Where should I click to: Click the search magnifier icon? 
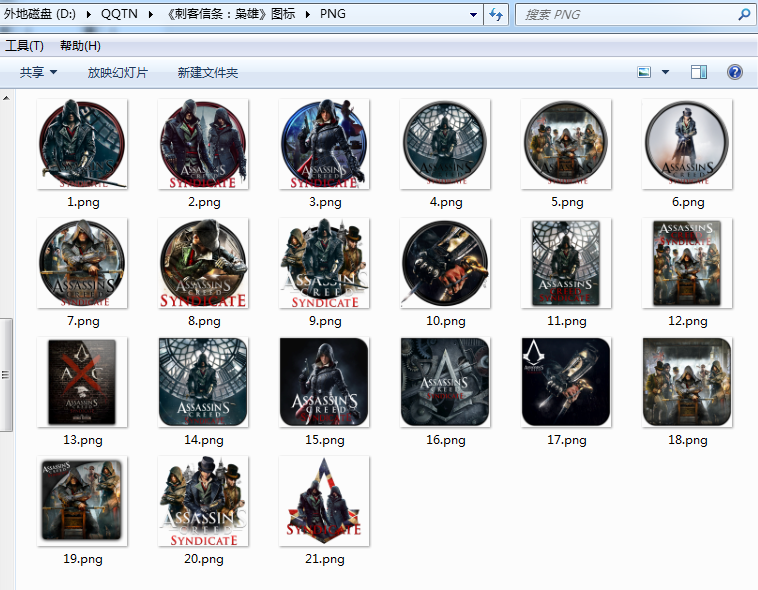tap(744, 15)
